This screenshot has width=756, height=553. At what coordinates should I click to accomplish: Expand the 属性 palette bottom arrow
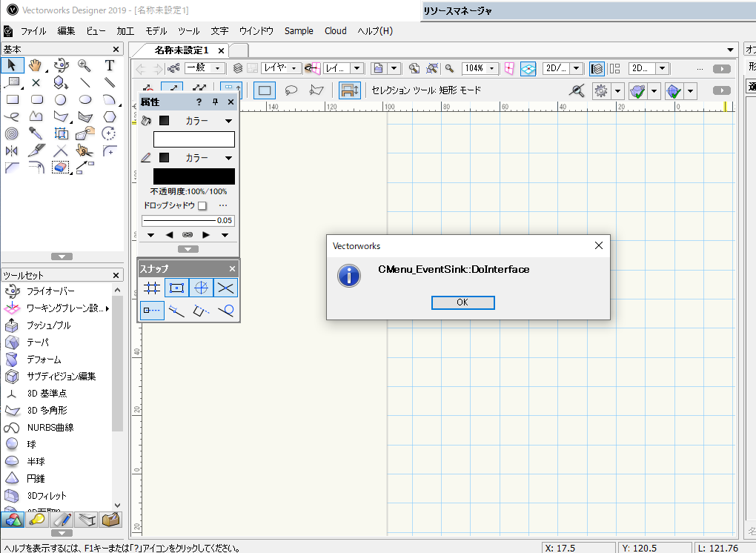tap(188, 249)
